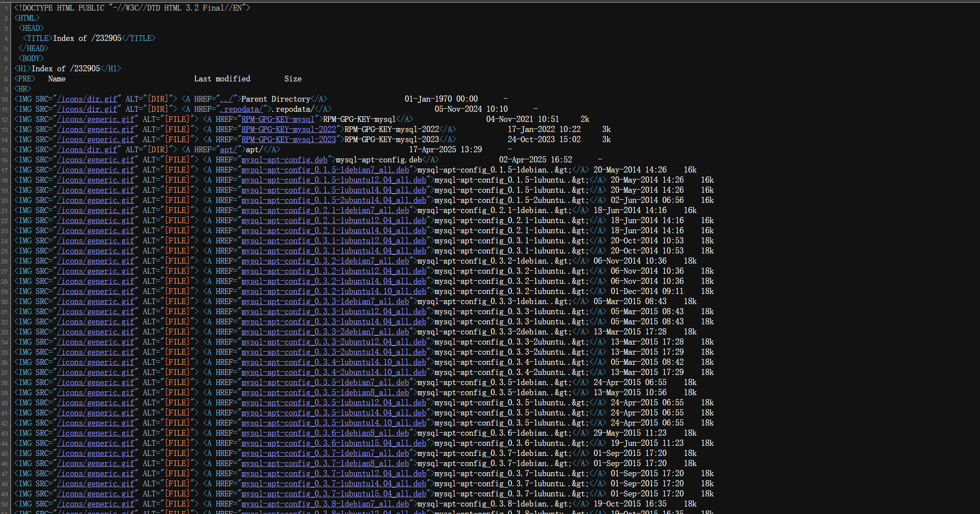Click the date "05-Nov-2024 10:10"
The height and width of the screenshot is (514, 980).
point(471,109)
